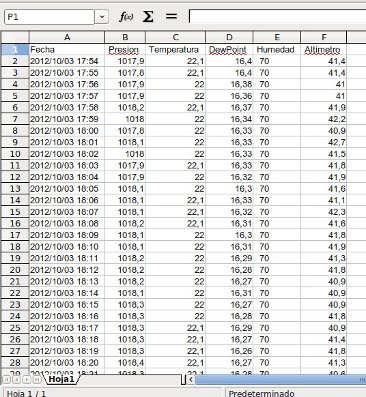Viewport: 366px width, 397px height.
Task: Go to last sheet navigation arrow
Action: click(x=37, y=379)
